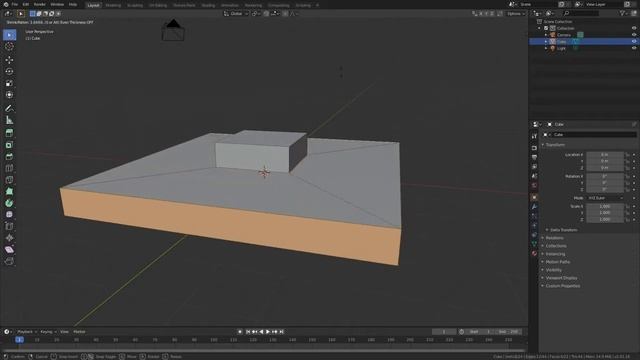Select the Edge Slide tool
The width and height of the screenshot is (640, 360).
point(9,226)
